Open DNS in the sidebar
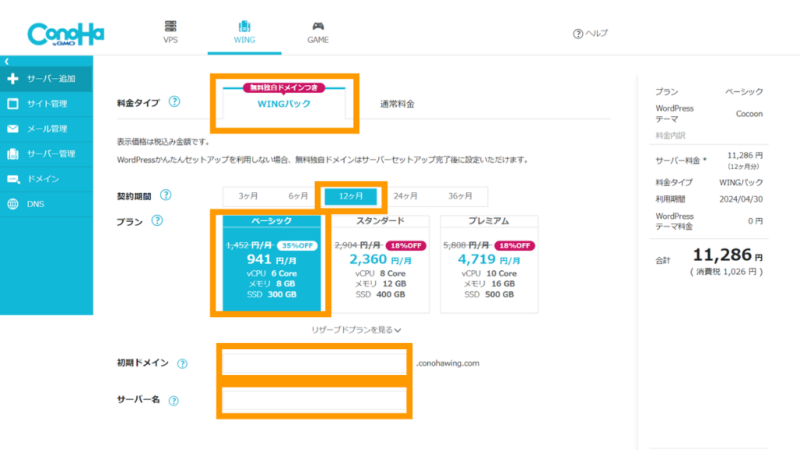This screenshot has height=450, width=800. pos(46,204)
